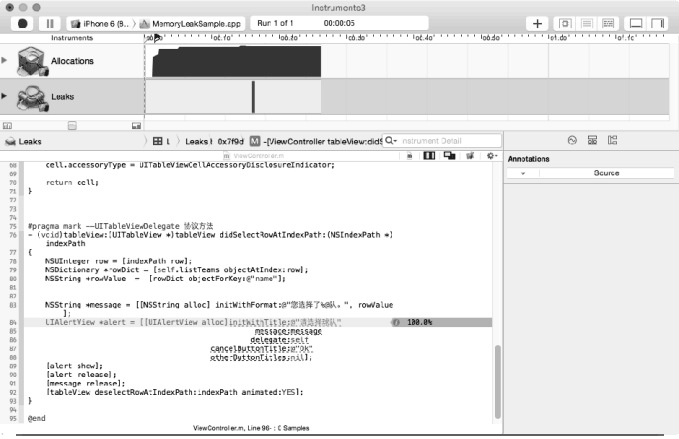The width and height of the screenshot is (679, 439).
Task: Click the 100.0% leak annotation badge
Action: 412,322
